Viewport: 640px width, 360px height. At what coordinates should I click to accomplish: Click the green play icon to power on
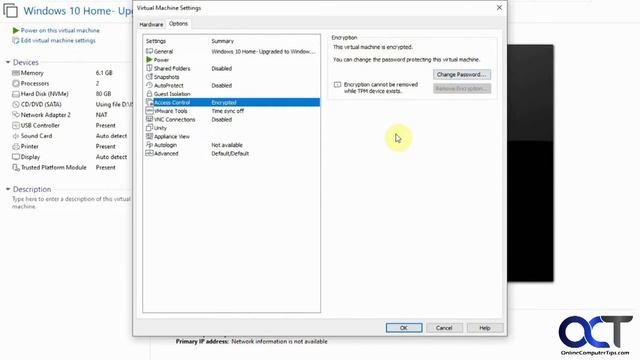point(16,30)
